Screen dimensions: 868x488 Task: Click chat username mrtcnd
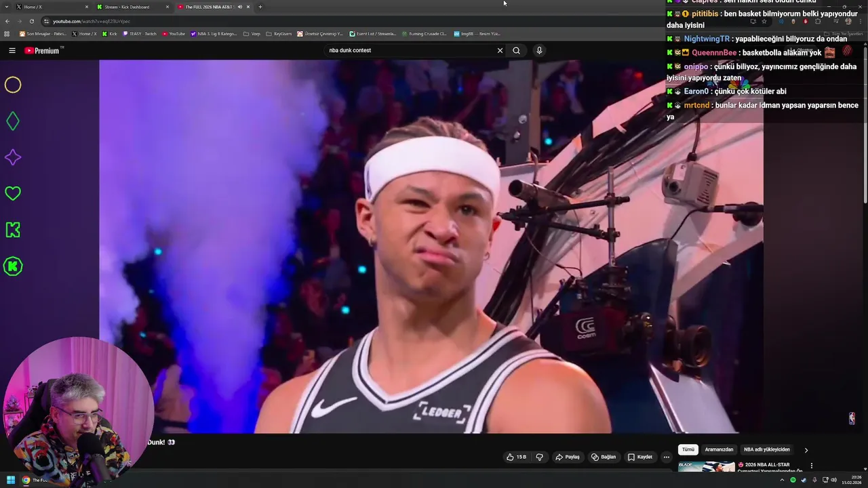pos(696,106)
